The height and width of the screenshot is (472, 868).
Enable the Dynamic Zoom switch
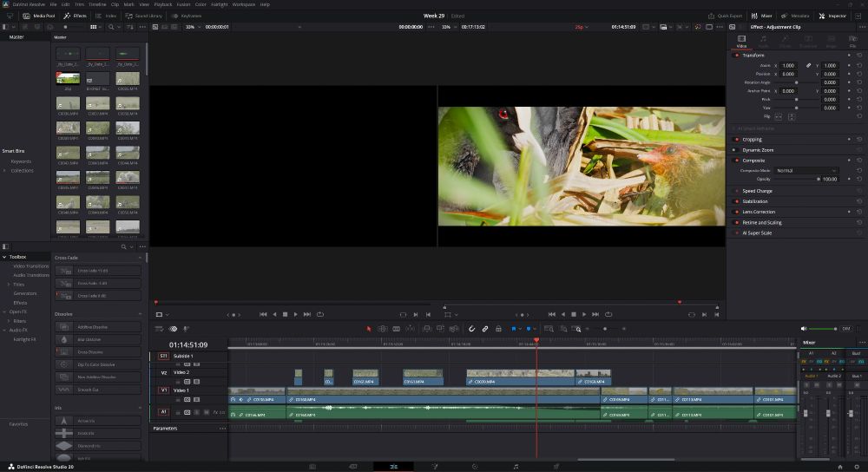coord(734,150)
